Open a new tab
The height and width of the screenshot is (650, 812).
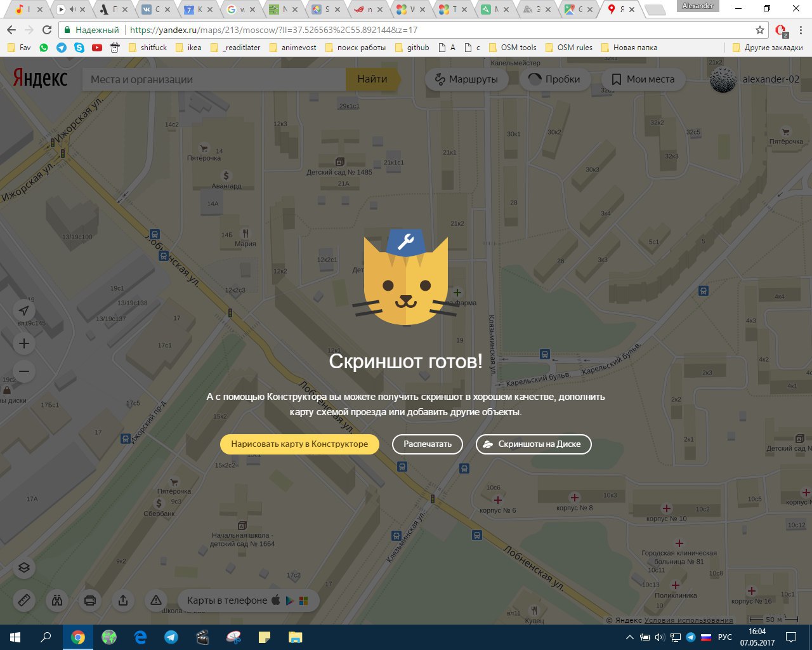(x=655, y=10)
